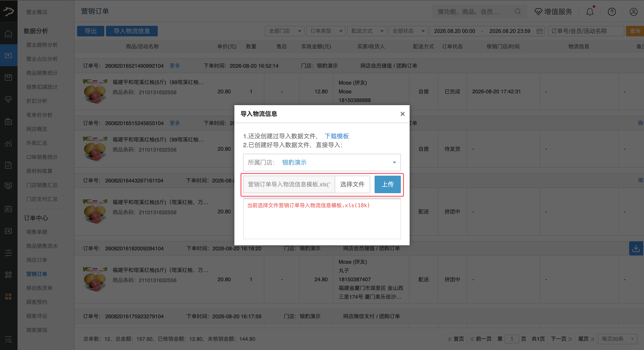
Task: Click the calendar icon in the date range
Action: [540, 31]
